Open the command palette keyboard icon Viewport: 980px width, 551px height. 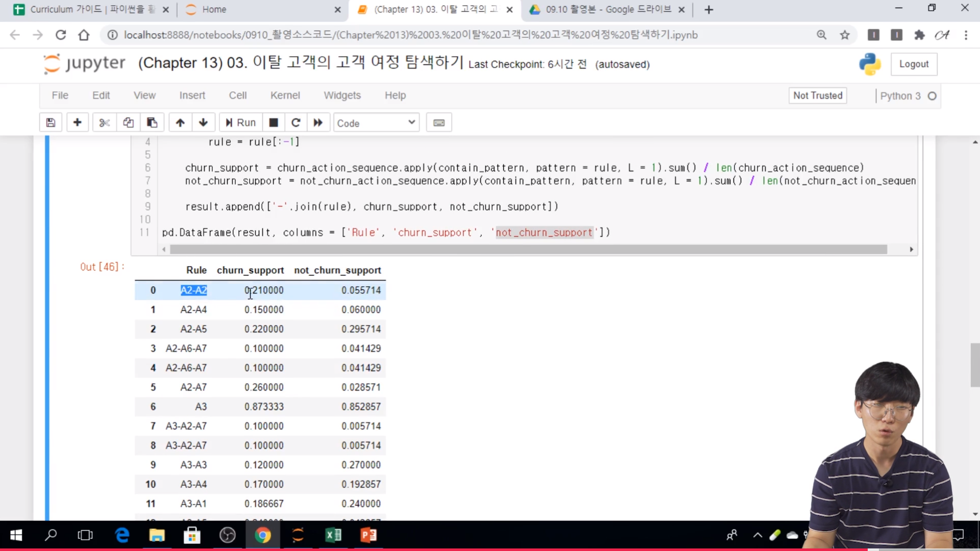coord(438,122)
